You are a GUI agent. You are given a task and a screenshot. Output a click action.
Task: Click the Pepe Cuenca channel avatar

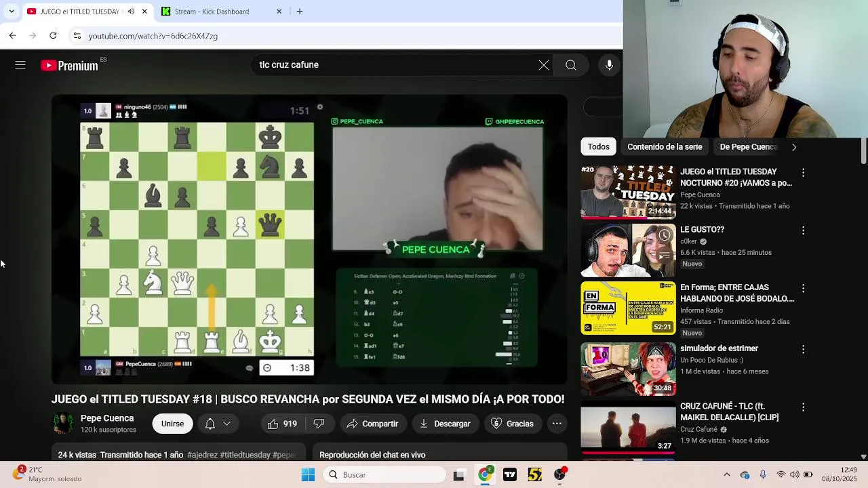pyautogui.click(x=63, y=423)
